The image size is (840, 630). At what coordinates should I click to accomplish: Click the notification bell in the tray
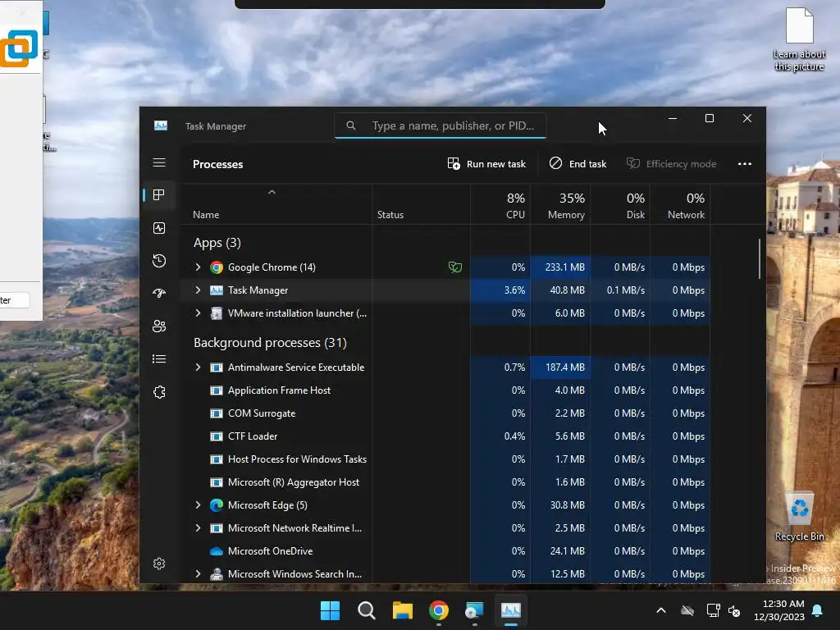tap(818, 610)
